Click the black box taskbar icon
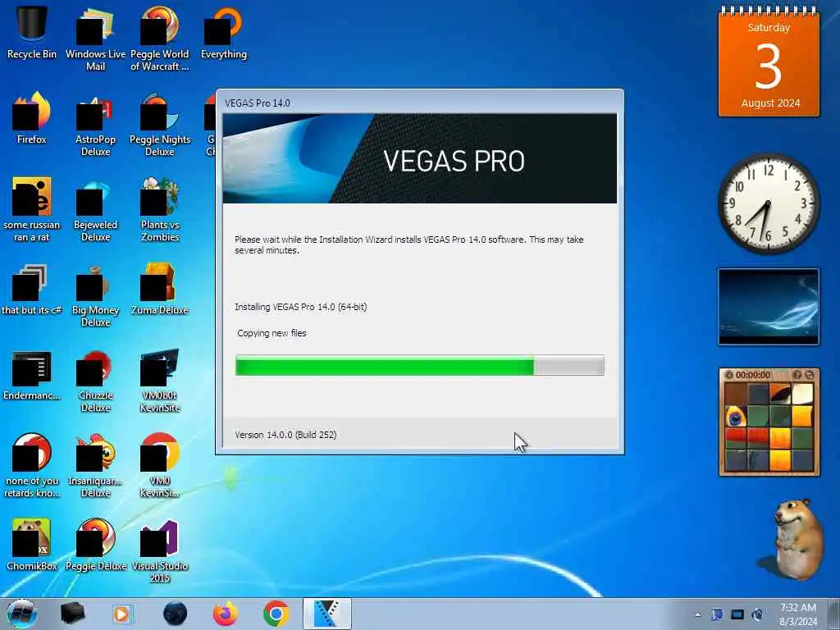Image resolution: width=840 pixels, height=630 pixels. (x=72, y=614)
